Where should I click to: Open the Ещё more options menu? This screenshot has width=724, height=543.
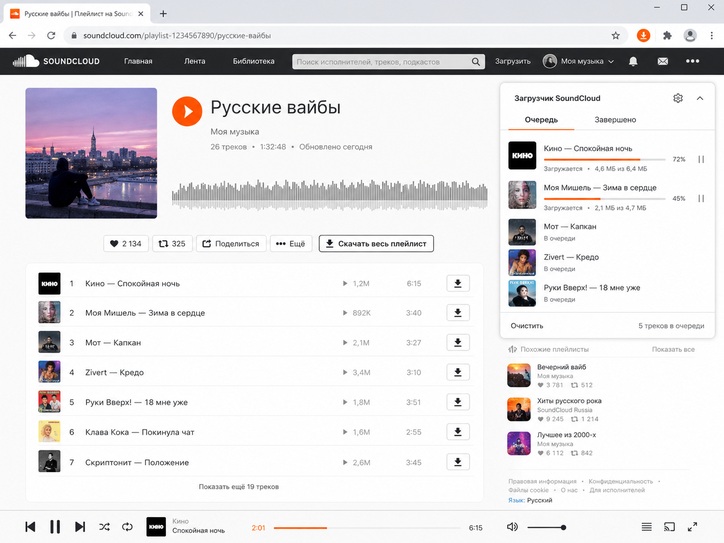click(290, 243)
